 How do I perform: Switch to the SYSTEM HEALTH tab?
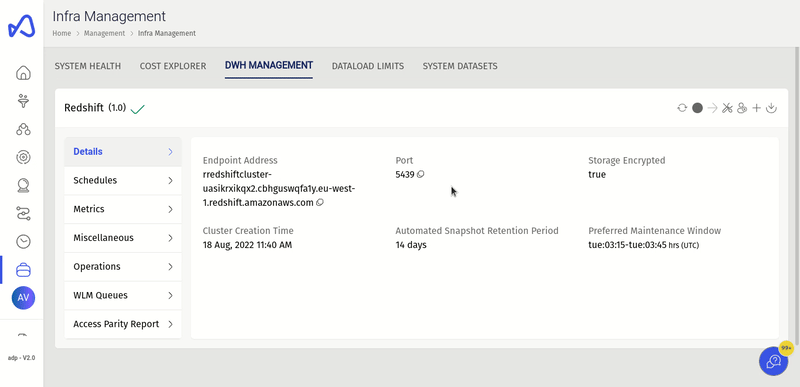coord(88,66)
